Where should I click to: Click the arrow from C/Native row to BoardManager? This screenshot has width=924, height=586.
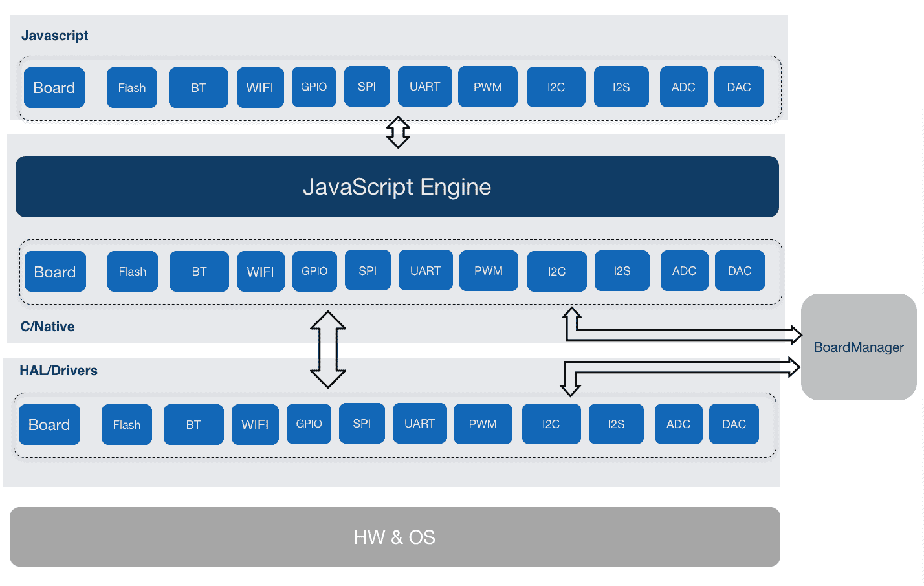pos(679,334)
